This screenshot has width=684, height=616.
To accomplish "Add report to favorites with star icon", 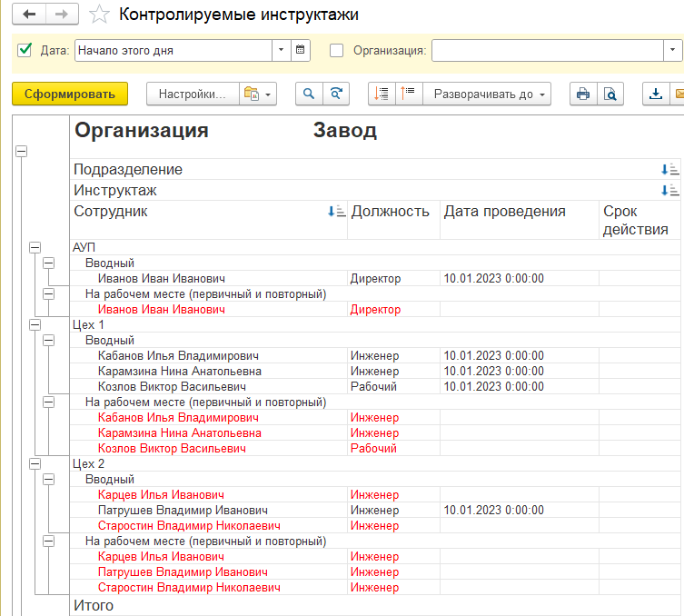I will tap(99, 14).
